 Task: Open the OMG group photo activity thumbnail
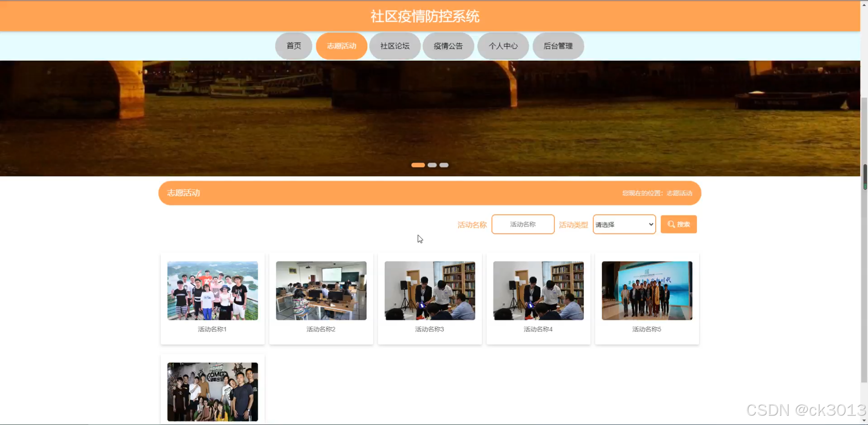point(213,392)
